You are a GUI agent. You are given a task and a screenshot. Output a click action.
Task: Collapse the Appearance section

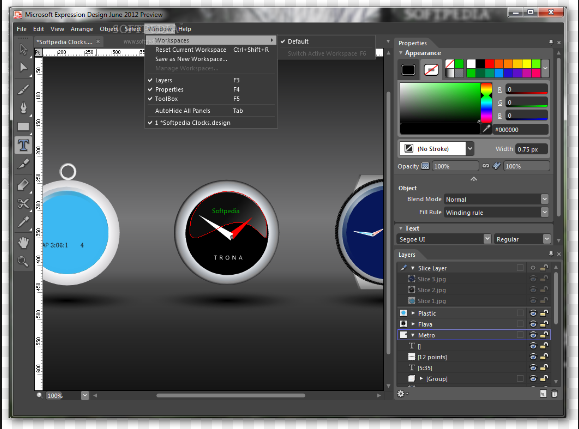pos(401,53)
